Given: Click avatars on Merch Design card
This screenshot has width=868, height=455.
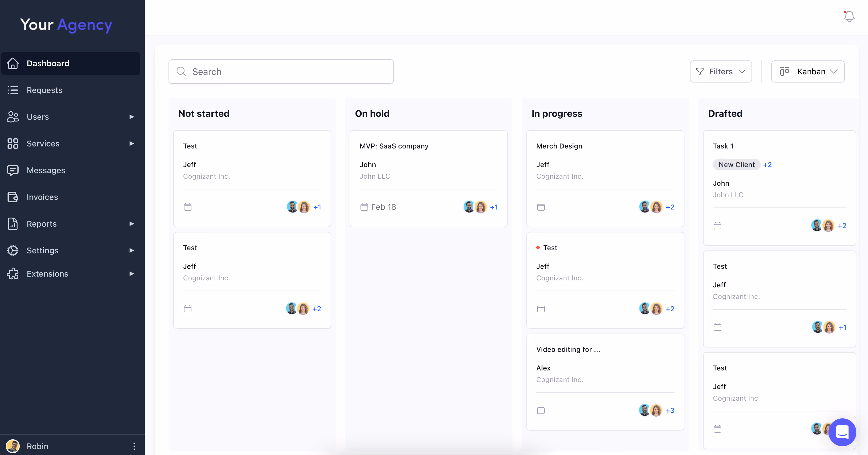Looking at the screenshot, I should tap(651, 207).
